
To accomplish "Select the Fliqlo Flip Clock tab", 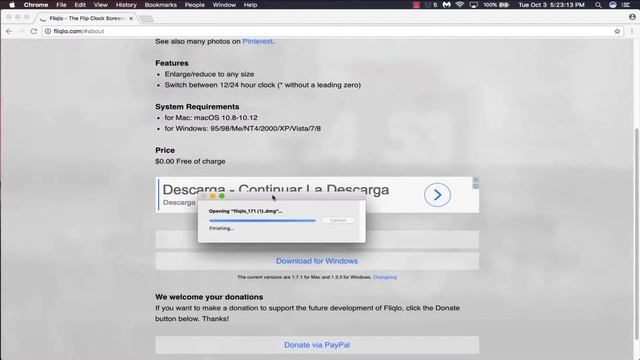I will coord(85,18).
